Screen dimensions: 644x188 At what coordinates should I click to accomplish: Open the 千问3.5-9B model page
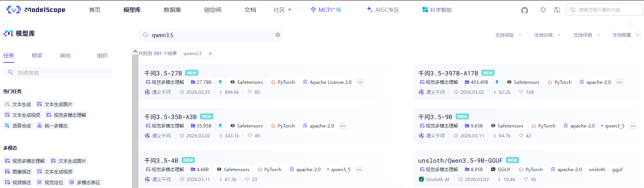(x=435, y=117)
